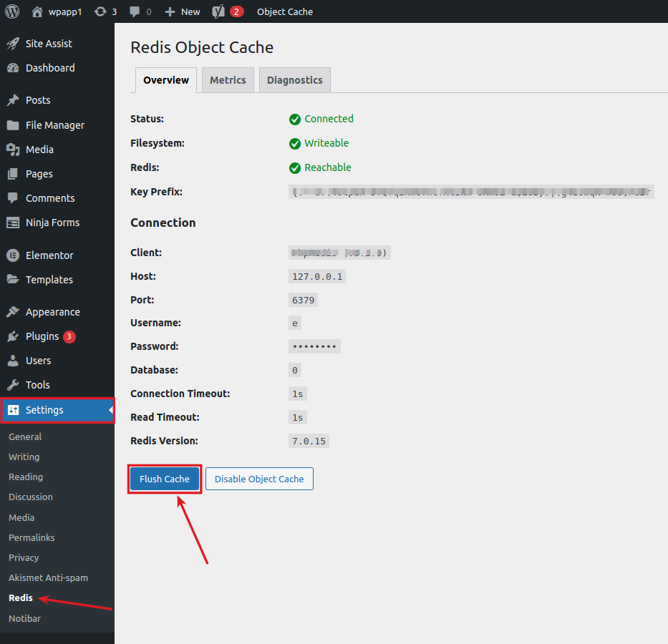Click the File Manager folder icon
Image resolution: width=668 pixels, height=644 pixels.
tap(13, 125)
